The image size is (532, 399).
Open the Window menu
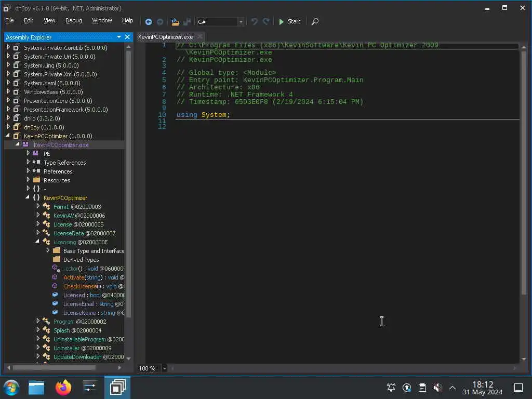coord(102,20)
